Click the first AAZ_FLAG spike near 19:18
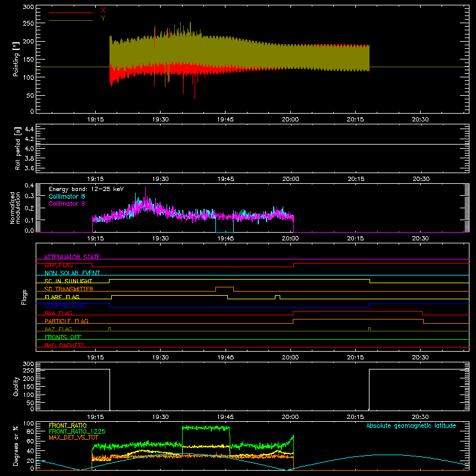Image resolution: width=476 pixels, height=476 pixels. pos(109,329)
